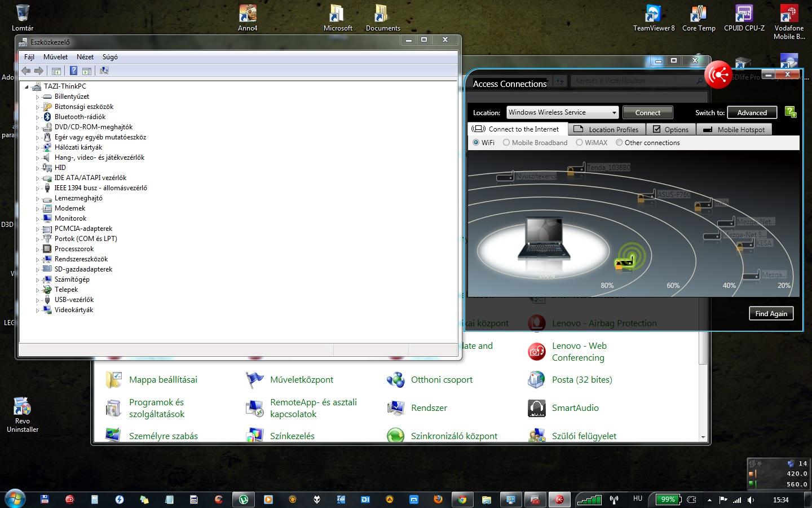Open Vodafone Mobile Broadband shortcut
The width and height of the screenshot is (812, 508).
tap(789, 21)
